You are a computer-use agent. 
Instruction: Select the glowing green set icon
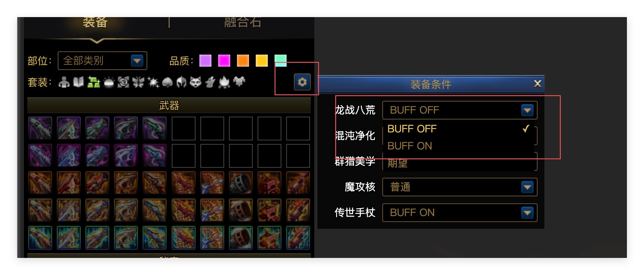[x=94, y=82]
